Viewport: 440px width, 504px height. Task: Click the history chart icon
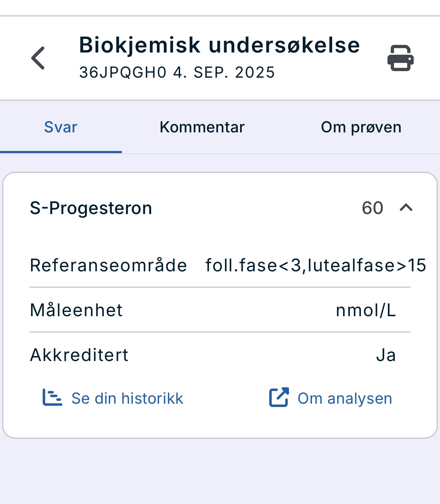(52, 398)
